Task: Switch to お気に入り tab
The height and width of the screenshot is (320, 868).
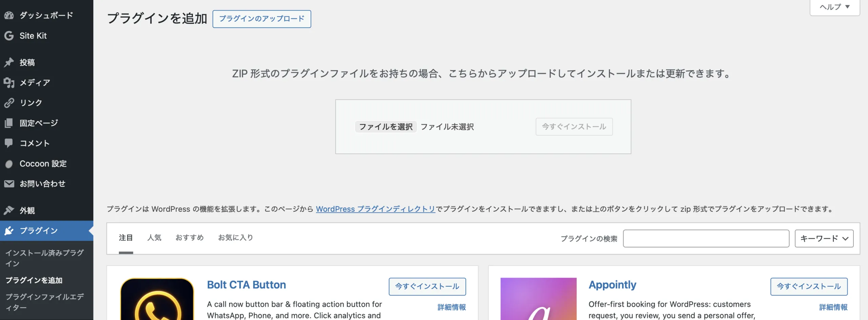Action: [x=236, y=238]
